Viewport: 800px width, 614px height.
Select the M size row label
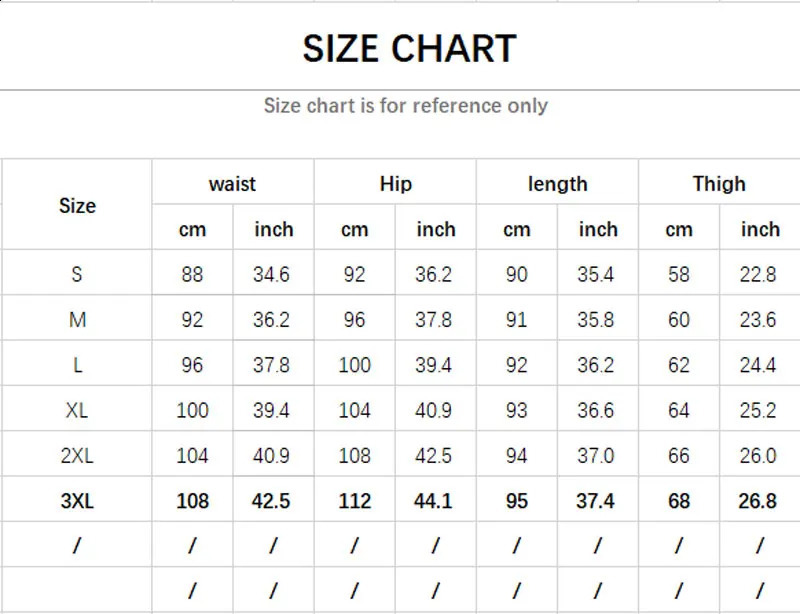(x=77, y=320)
